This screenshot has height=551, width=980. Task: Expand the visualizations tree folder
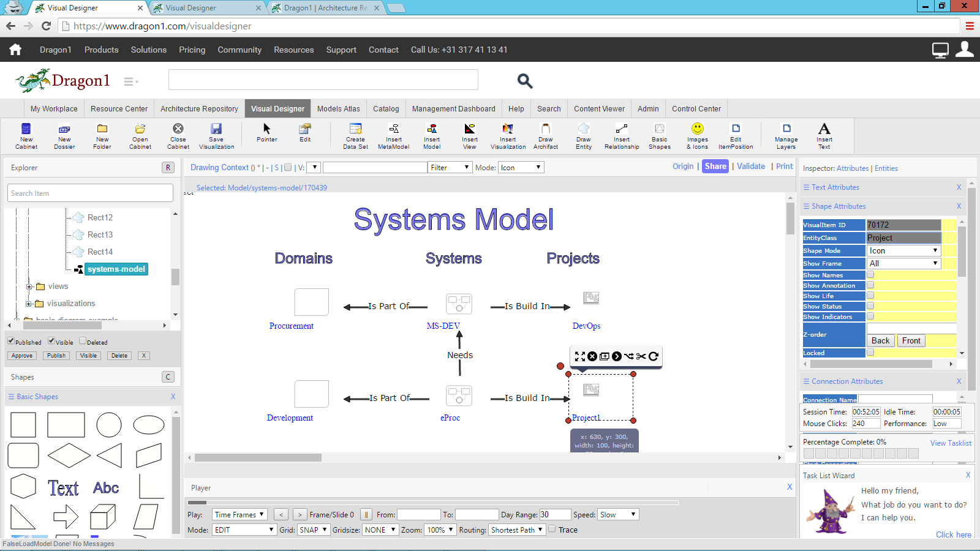(x=29, y=303)
